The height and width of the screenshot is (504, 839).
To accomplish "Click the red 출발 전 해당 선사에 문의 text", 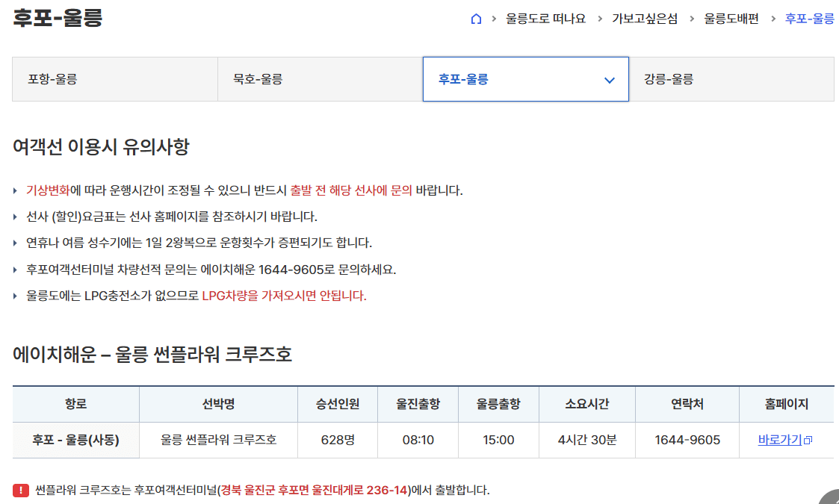I will (351, 190).
